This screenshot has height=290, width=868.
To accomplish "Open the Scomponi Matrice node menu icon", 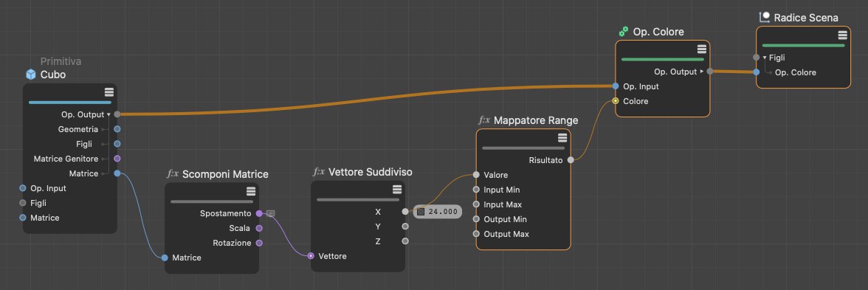I will [251, 192].
